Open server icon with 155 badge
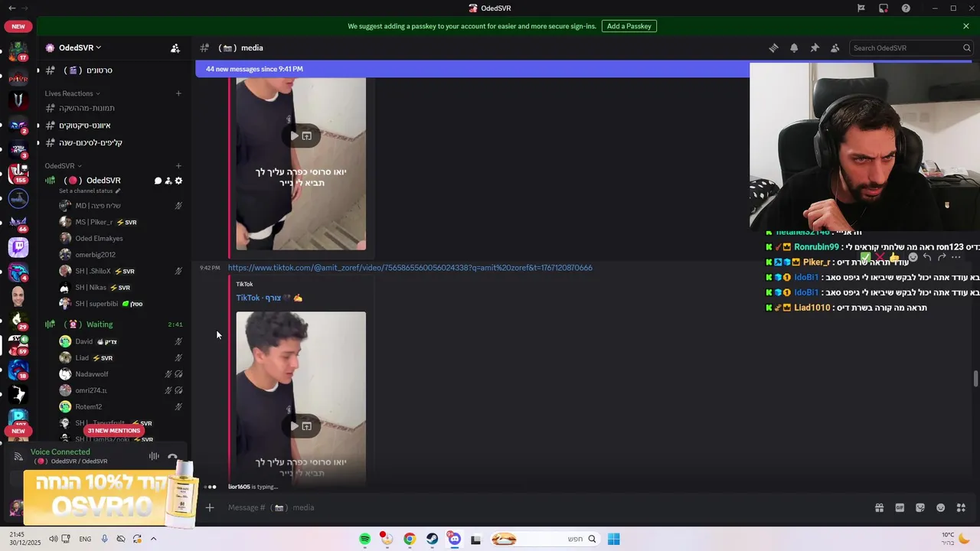The width and height of the screenshot is (980, 551). pos(18,174)
